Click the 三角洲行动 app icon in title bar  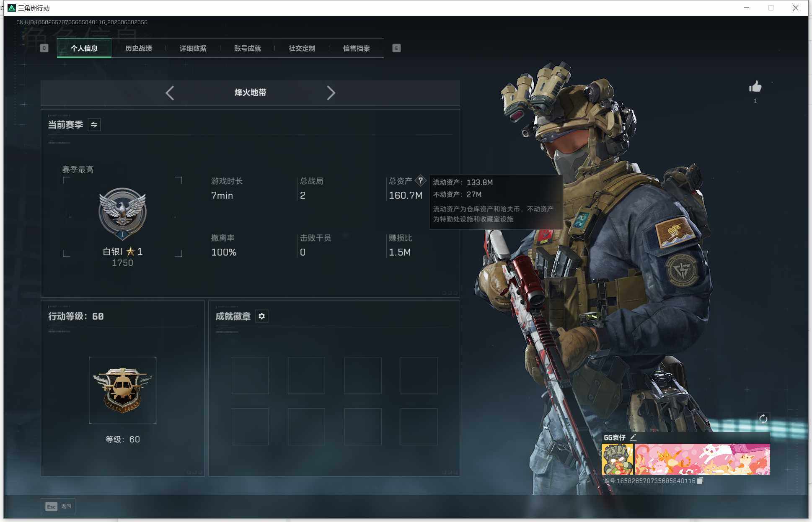coord(12,8)
